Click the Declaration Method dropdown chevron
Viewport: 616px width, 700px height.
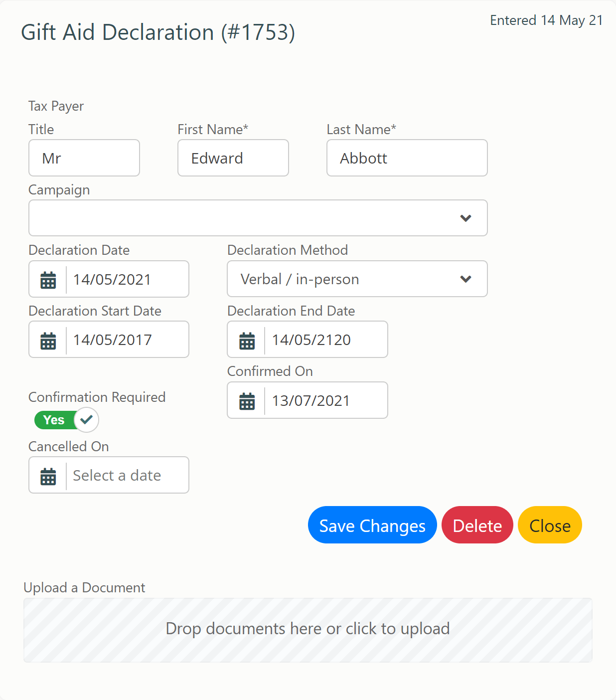click(x=466, y=279)
